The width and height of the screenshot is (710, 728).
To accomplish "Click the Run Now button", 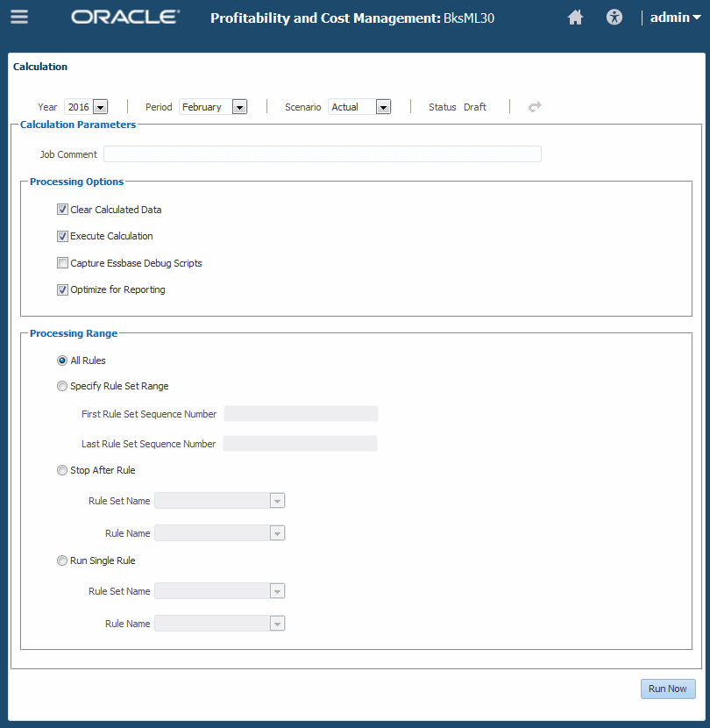I will (x=668, y=689).
